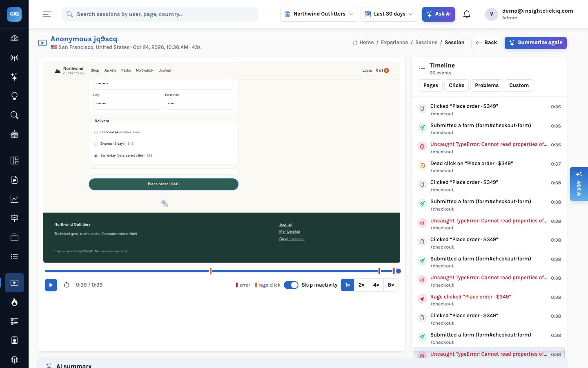Open the vertical Ask AI side tab
The image size is (588, 368).
click(579, 184)
